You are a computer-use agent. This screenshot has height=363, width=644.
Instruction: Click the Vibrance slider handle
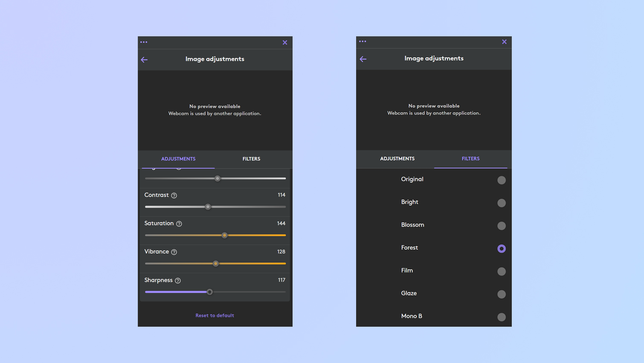tap(216, 263)
